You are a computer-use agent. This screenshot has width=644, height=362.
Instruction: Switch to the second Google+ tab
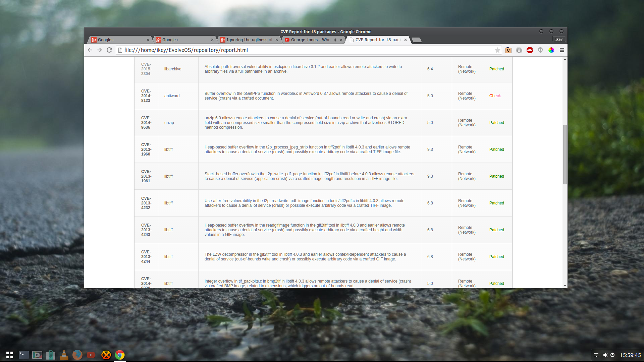click(x=184, y=40)
